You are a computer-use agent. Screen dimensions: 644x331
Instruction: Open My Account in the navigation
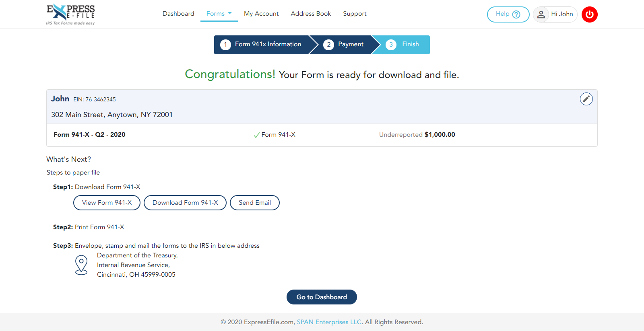(261, 14)
